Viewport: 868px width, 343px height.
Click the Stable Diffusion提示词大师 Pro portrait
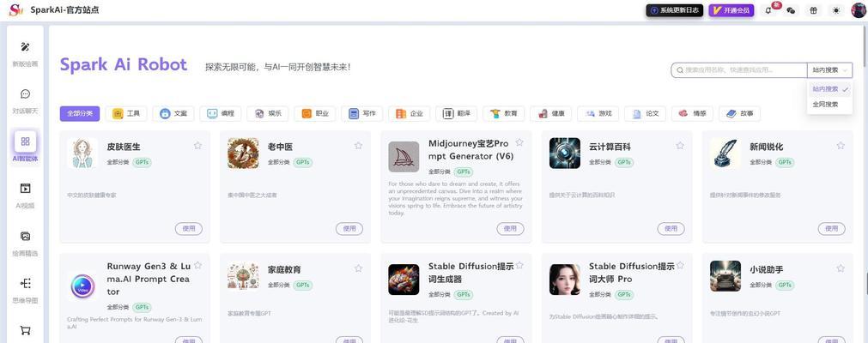tap(565, 280)
